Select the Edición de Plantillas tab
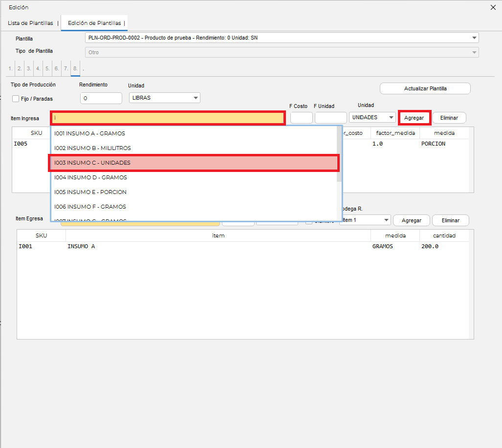The height and width of the screenshot is (448, 502). (x=94, y=23)
